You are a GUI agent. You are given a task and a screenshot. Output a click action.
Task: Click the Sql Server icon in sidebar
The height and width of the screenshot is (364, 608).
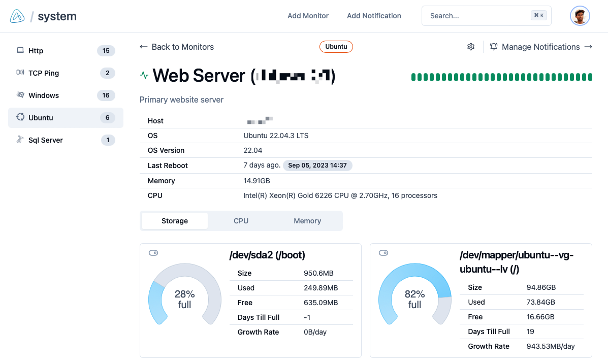point(20,140)
